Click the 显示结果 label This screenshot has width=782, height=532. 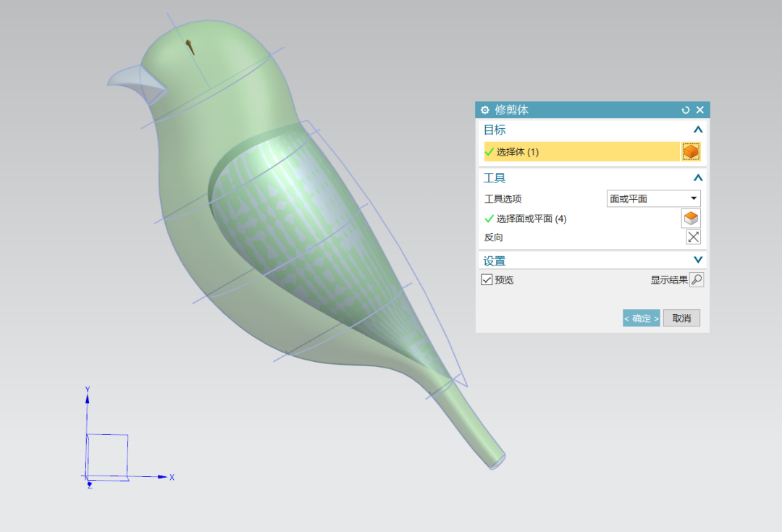669,279
